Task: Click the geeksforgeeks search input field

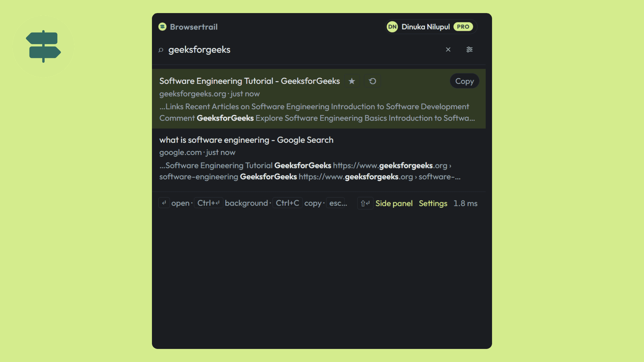Action: click(302, 50)
